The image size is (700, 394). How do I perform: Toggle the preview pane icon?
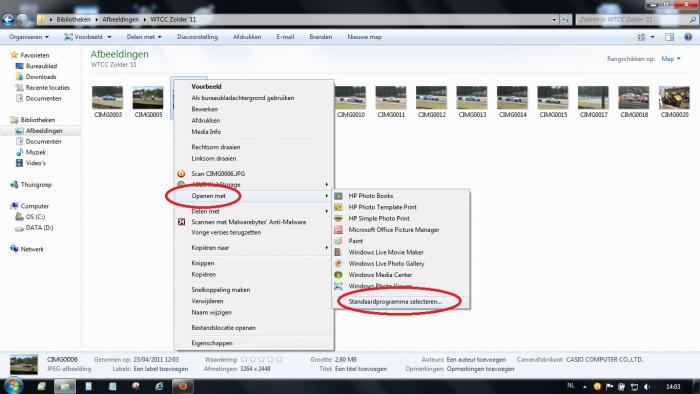tap(669, 37)
